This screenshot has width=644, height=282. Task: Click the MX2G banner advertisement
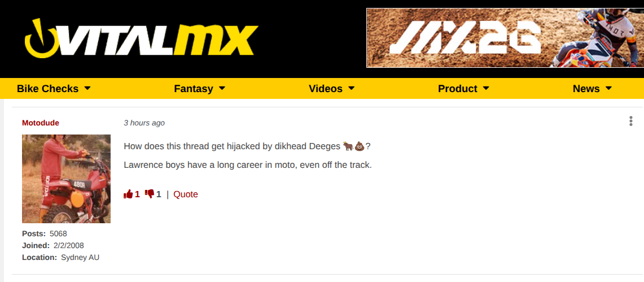point(505,38)
